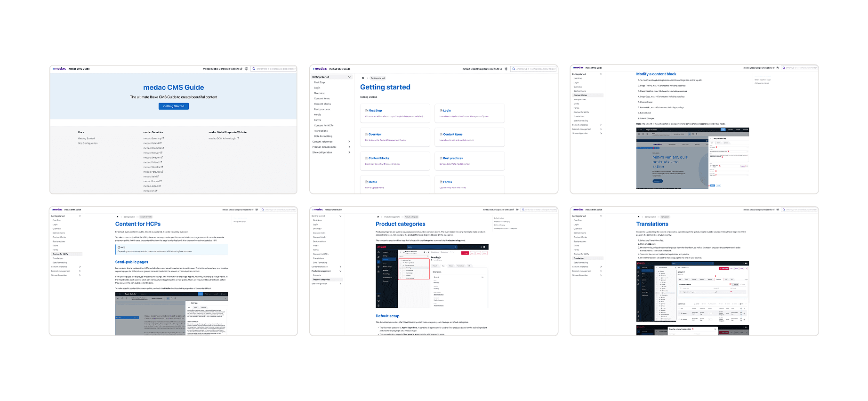This screenshot has height=401, width=868.
Task: Click document icon on First Step card
Action: click(366, 111)
